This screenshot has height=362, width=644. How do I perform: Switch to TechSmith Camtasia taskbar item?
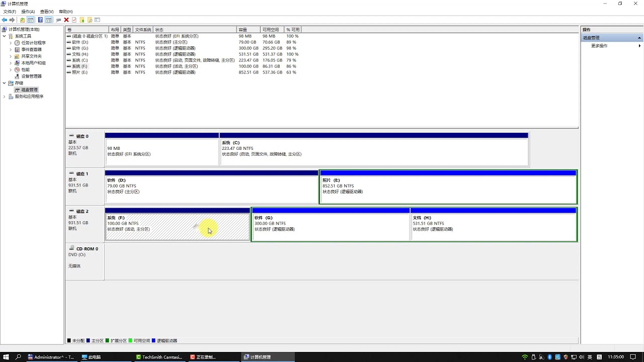(160, 357)
